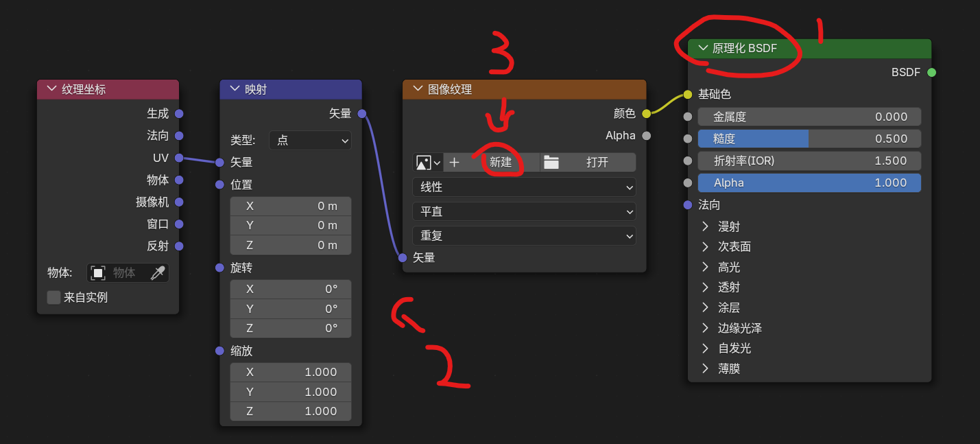Click the 折射率(IOR) input socket
This screenshot has height=444, width=980.
point(688,161)
